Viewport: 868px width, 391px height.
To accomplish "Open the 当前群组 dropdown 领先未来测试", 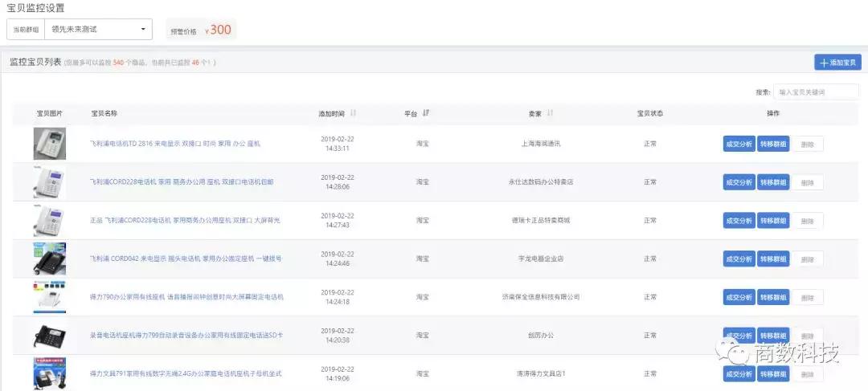I will [99, 30].
